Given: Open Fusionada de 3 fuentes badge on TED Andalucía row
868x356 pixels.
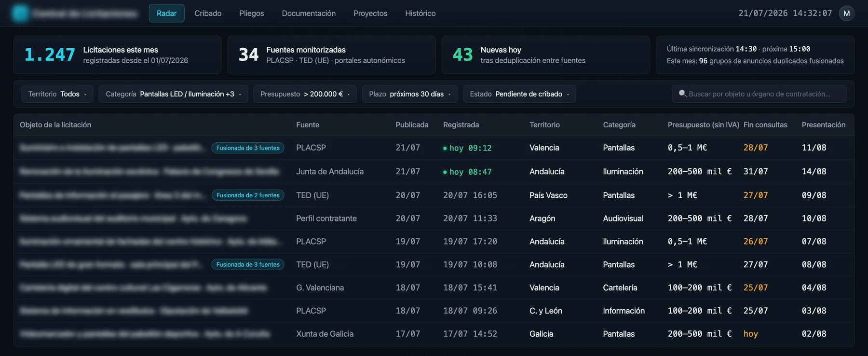Looking at the screenshot, I should coord(248,264).
